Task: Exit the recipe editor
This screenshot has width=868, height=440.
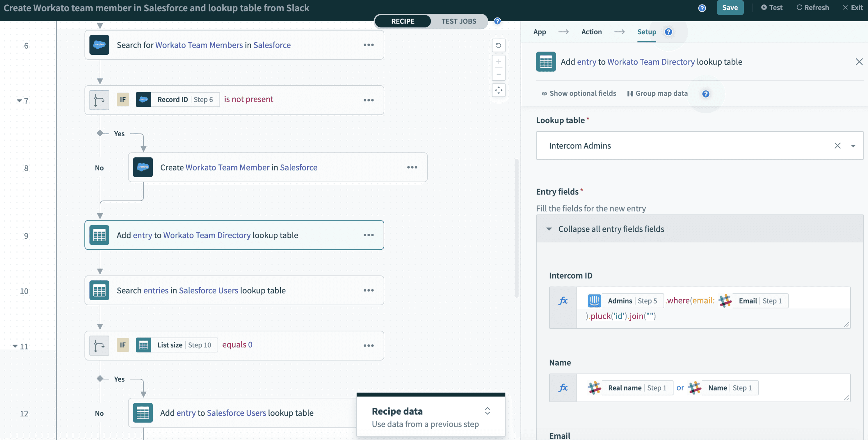Action: 853,8
